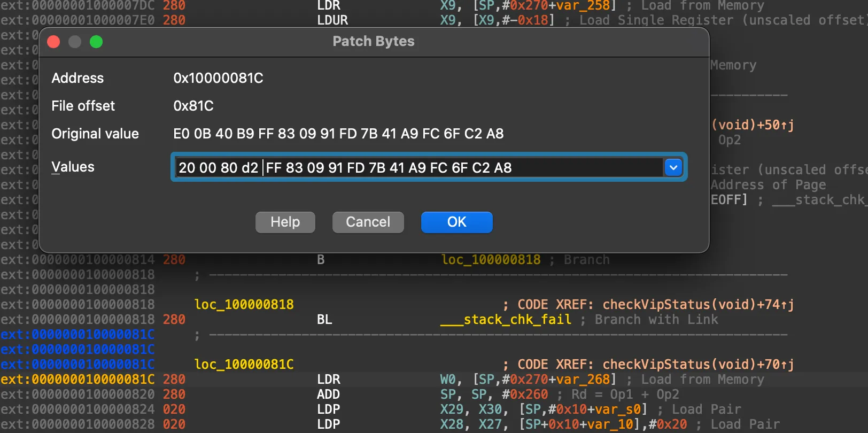
Task: Open Help for Patch Bytes
Action: (x=285, y=222)
